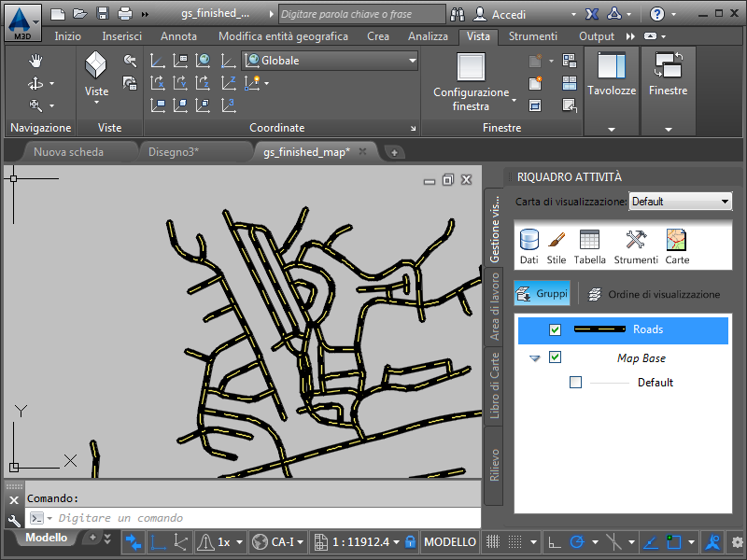The image size is (747, 560).
Task: Switch to the Analizza ribbon tab
Action: [430, 36]
